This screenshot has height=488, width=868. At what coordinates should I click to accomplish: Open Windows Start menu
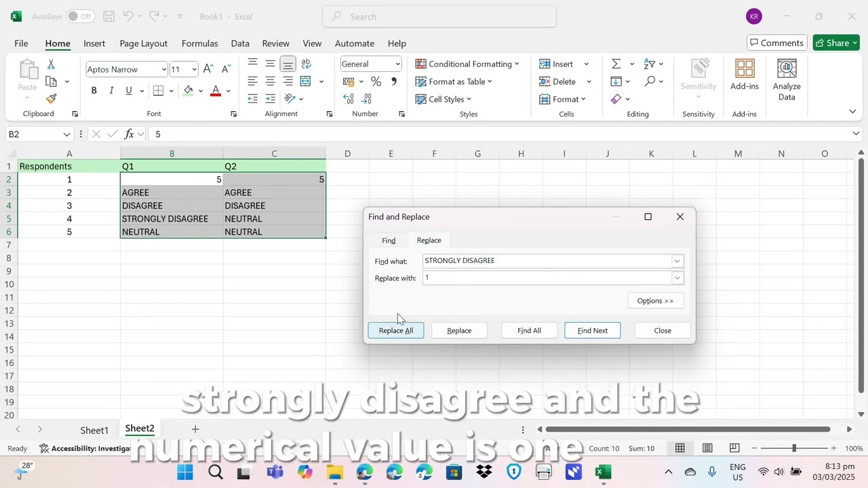[x=185, y=472]
